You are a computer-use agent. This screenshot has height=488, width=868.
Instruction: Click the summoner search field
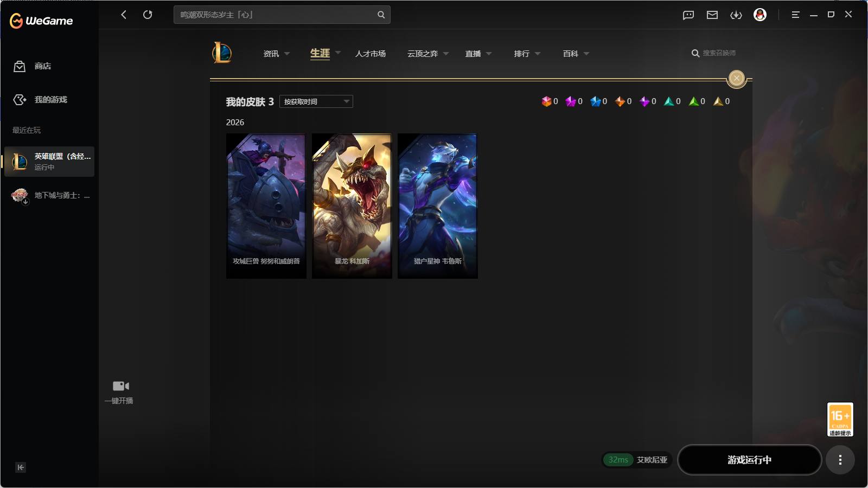tap(714, 53)
